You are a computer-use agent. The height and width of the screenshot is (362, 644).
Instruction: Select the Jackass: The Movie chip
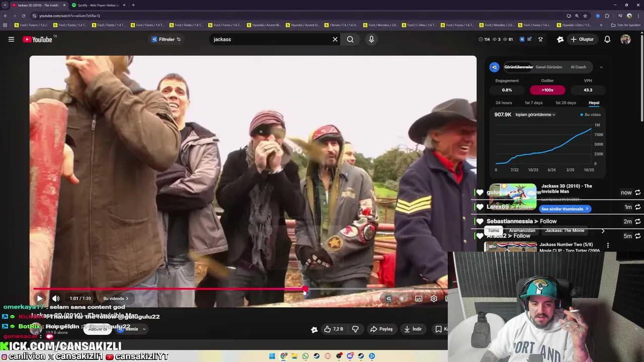click(565, 231)
